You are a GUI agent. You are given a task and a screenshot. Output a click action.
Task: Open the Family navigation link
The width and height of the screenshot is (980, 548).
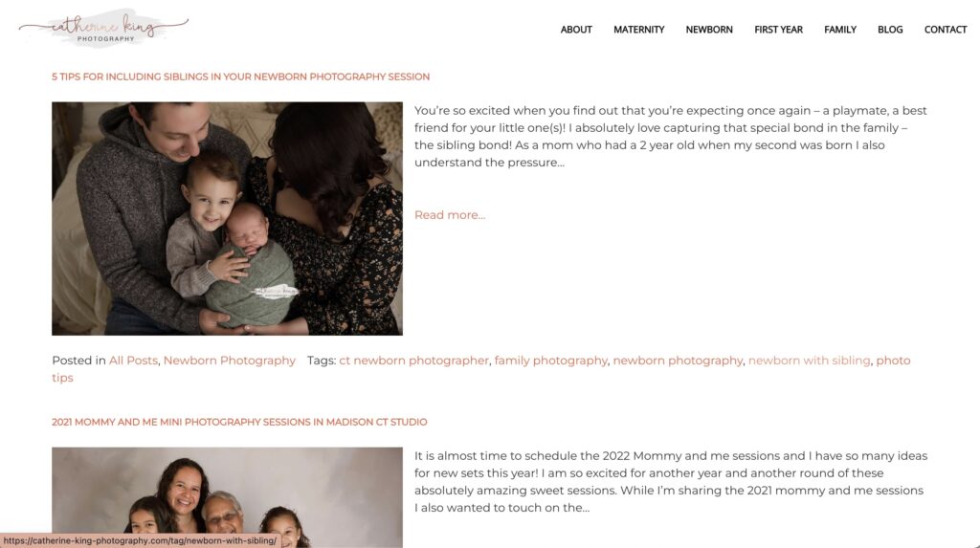[840, 30]
